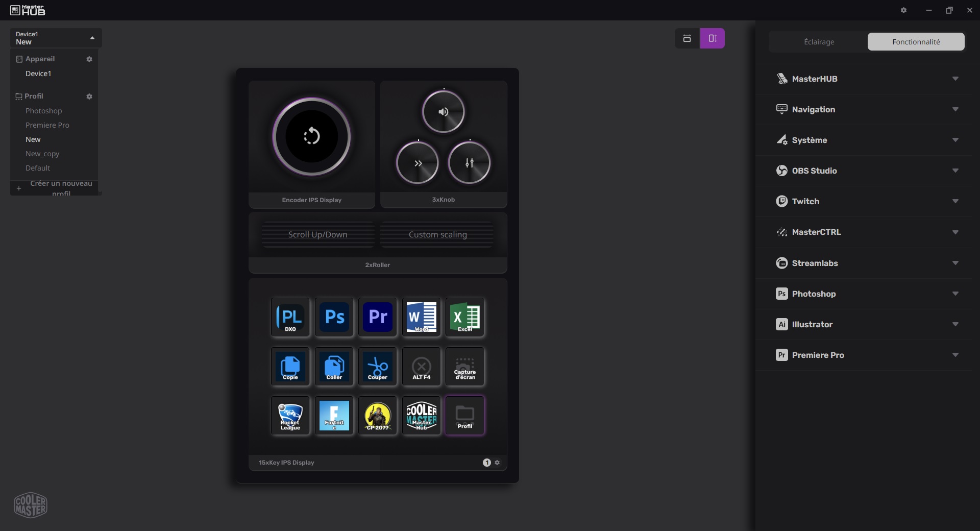Select the Premiere Pro profile

[47, 125]
